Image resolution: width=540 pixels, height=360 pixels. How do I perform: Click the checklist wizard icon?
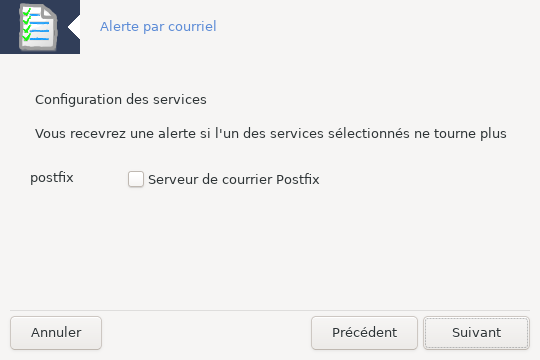(x=38, y=27)
